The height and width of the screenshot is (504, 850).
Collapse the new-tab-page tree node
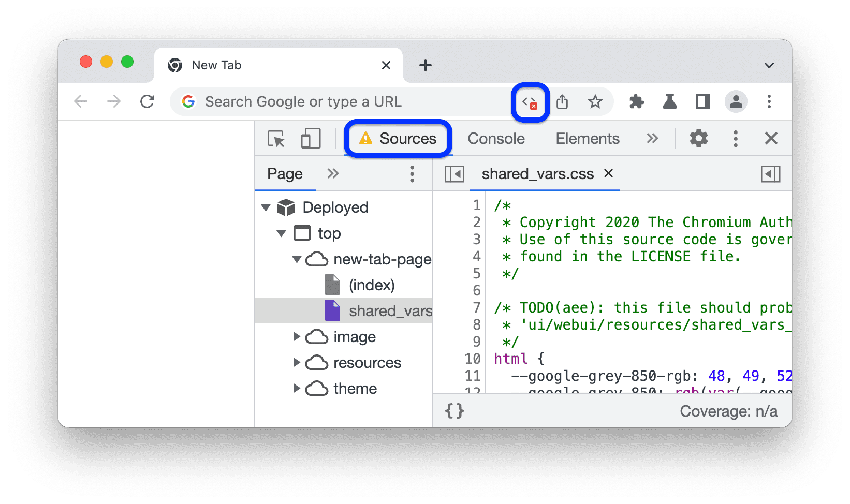point(296,259)
